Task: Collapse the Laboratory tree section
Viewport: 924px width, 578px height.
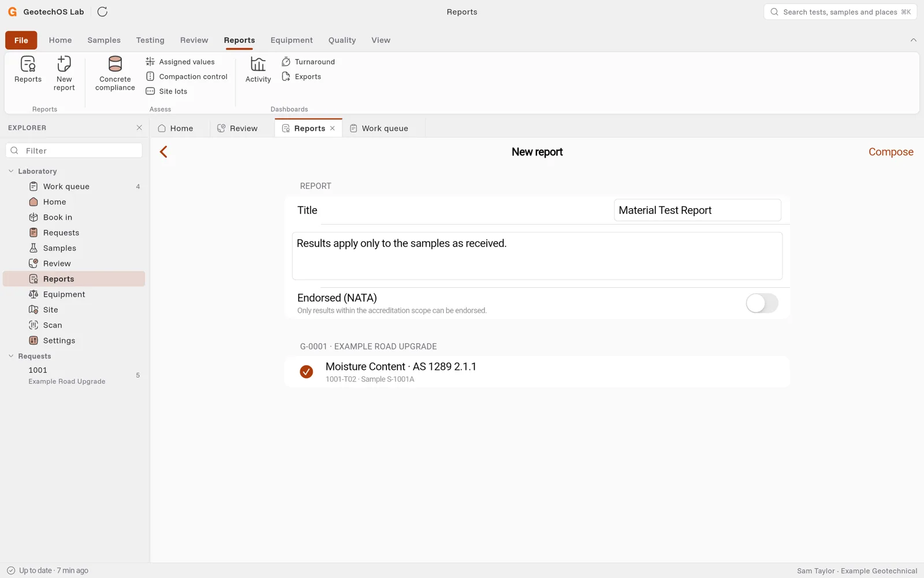Action: click(x=11, y=172)
